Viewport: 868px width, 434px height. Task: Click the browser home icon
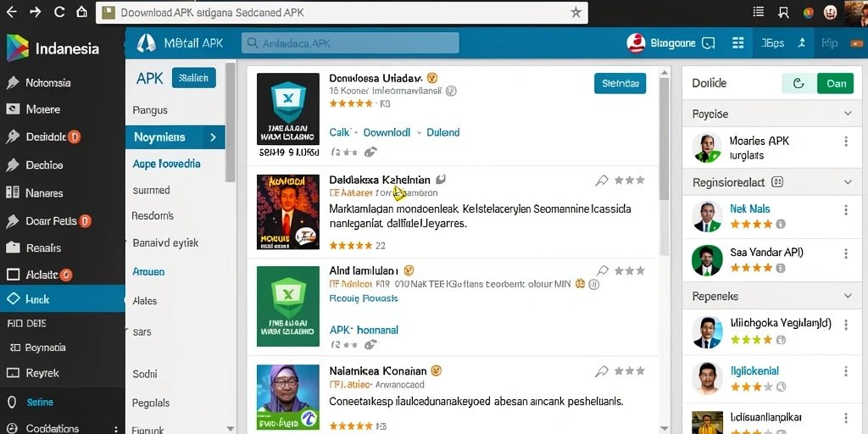tap(81, 12)
